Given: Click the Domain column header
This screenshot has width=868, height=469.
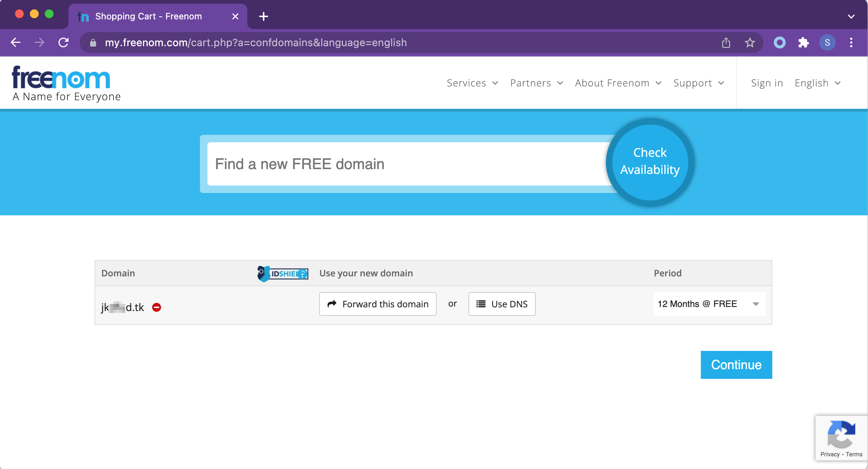Looking at the screenshot, I should [118, 273].
